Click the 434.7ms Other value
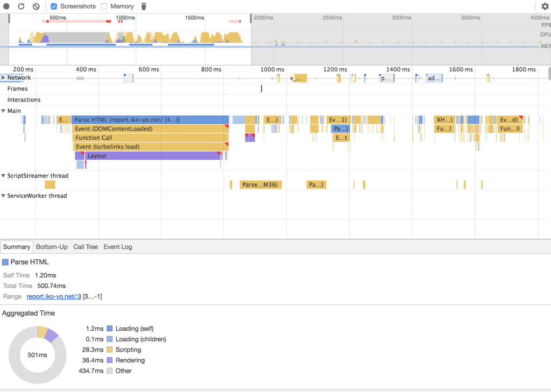 pos(91,370)
